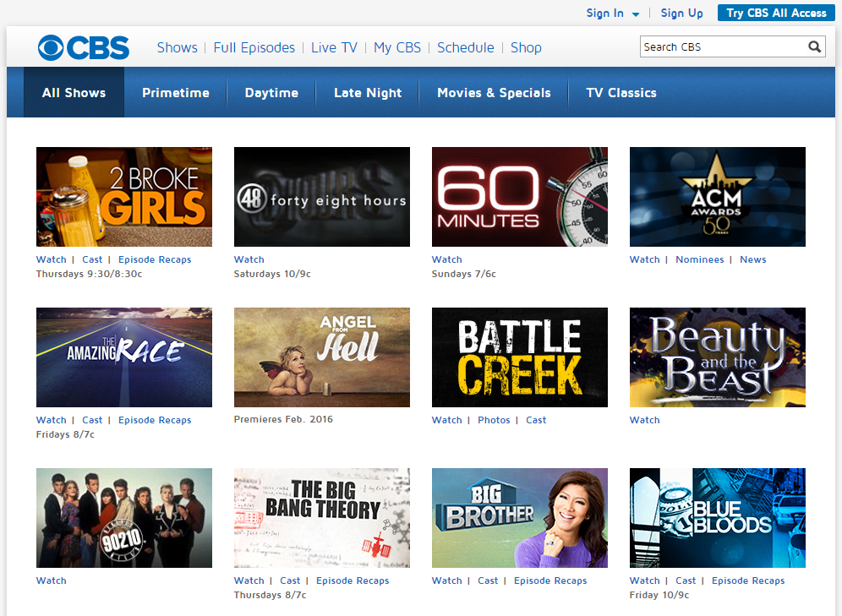Image resolution: width=842 pixels, height=616 pixels.
Task: Open the 60 Minutes thumbnail
Action: tap(520, 197)
